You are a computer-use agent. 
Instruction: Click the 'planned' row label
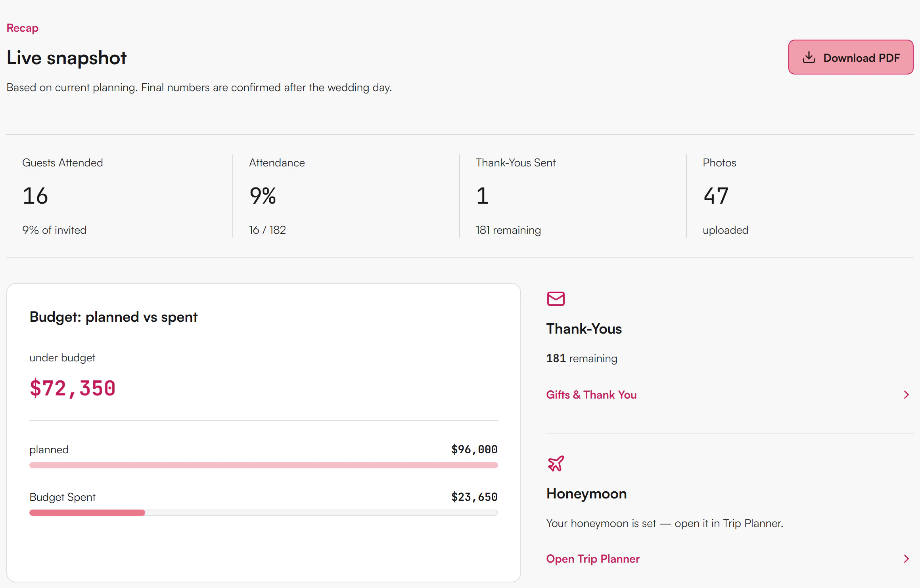49,450
